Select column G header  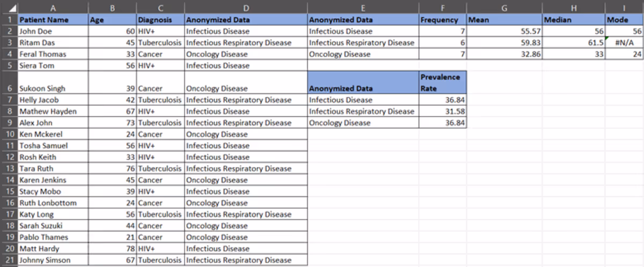pos(504,7)
